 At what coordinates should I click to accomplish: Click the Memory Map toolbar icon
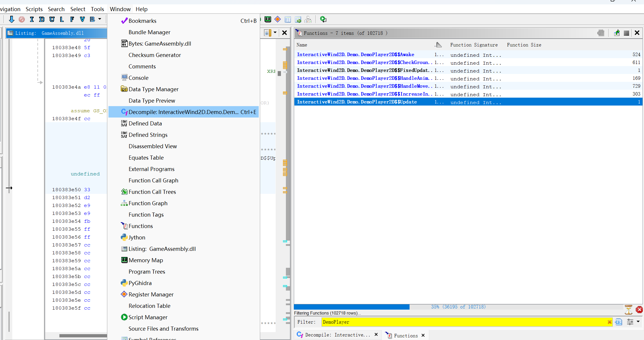point(267,20)
